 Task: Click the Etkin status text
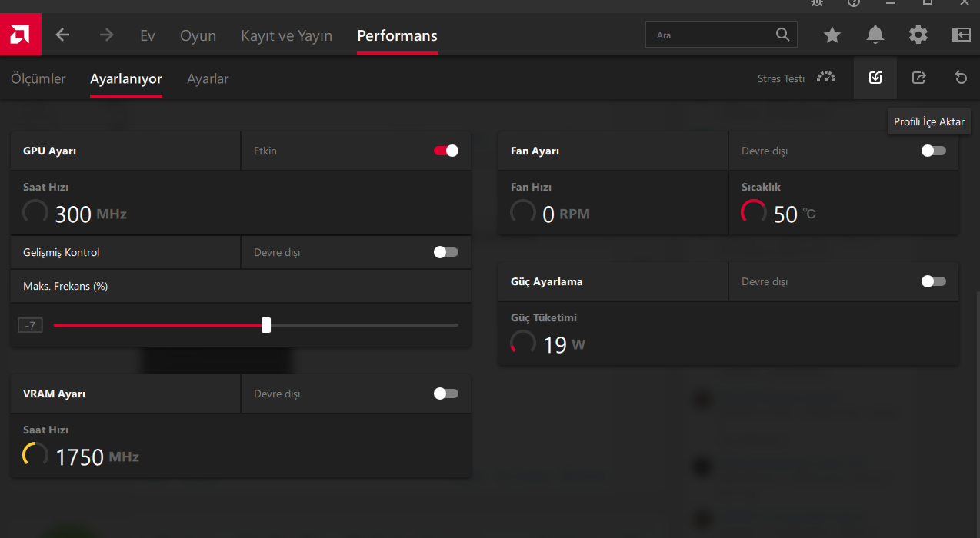pyautogui.click(x=265, y=151)
